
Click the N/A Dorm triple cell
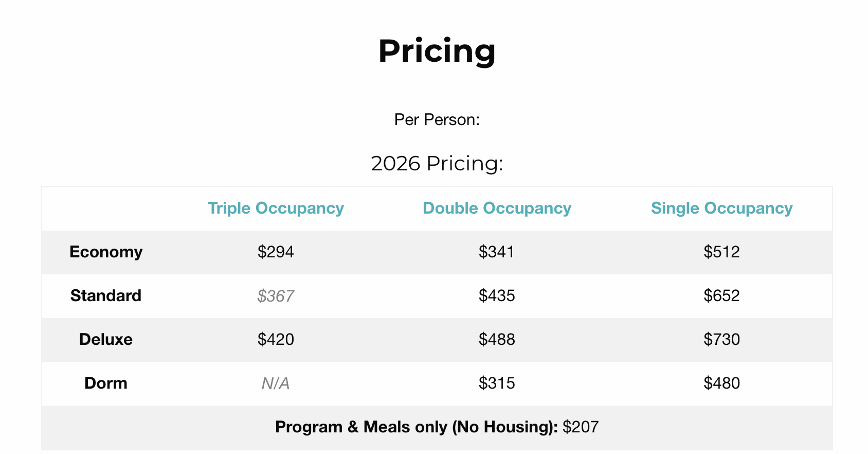click(276, 383)
